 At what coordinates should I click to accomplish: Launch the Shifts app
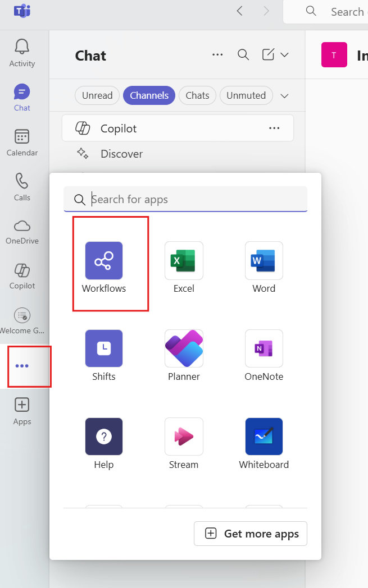(103, 355)
